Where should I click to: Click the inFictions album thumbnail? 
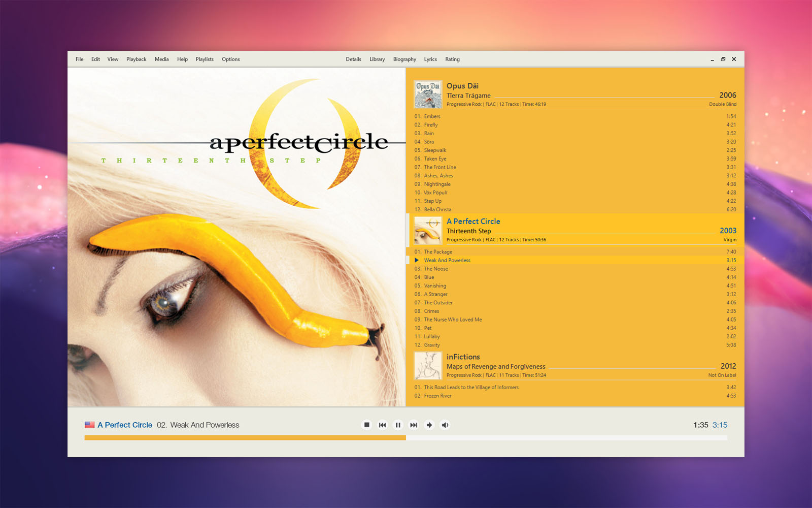428,366
